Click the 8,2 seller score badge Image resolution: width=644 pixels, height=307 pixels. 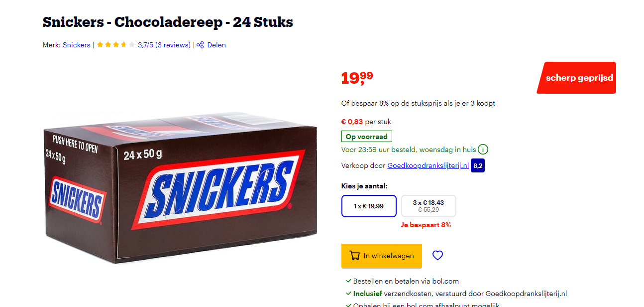pyautogui.click(x=478, y=165)
